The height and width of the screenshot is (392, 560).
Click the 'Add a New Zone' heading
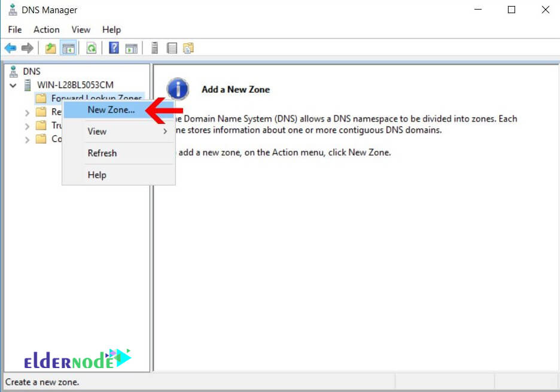point(236,89)
